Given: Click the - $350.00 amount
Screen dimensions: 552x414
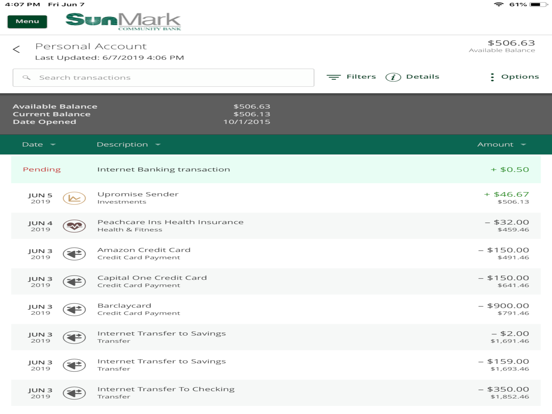Looking at the screenshot, I should point(503,389).
